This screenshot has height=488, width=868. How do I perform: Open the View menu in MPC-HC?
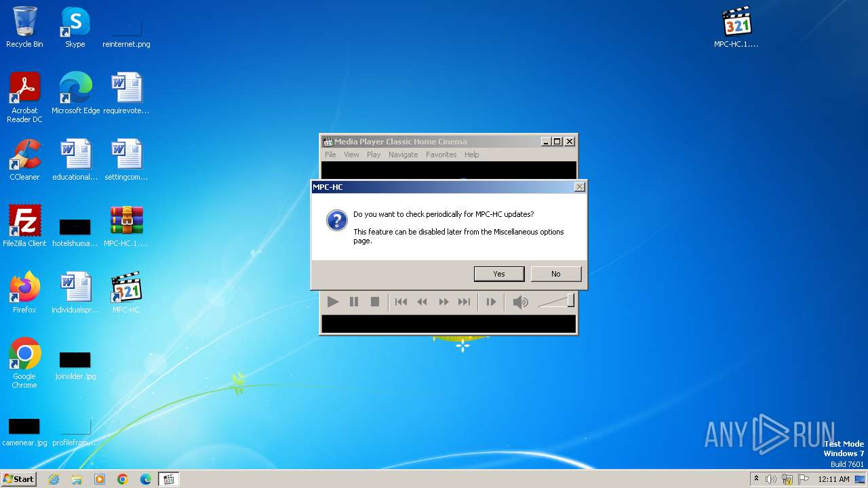point(351,155)
